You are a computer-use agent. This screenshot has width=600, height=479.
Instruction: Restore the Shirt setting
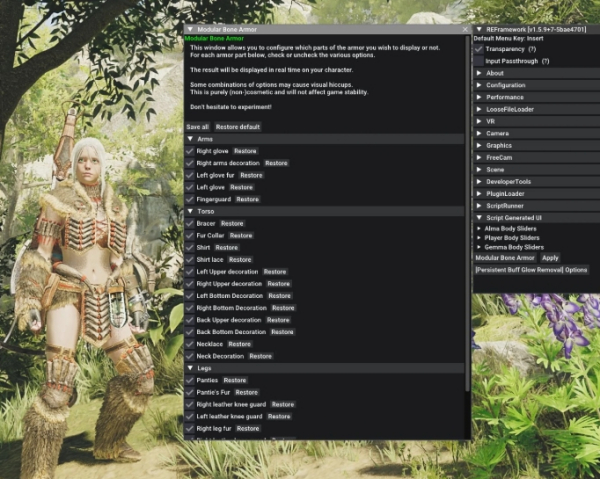pyautogui.click(x=227, y=248)
